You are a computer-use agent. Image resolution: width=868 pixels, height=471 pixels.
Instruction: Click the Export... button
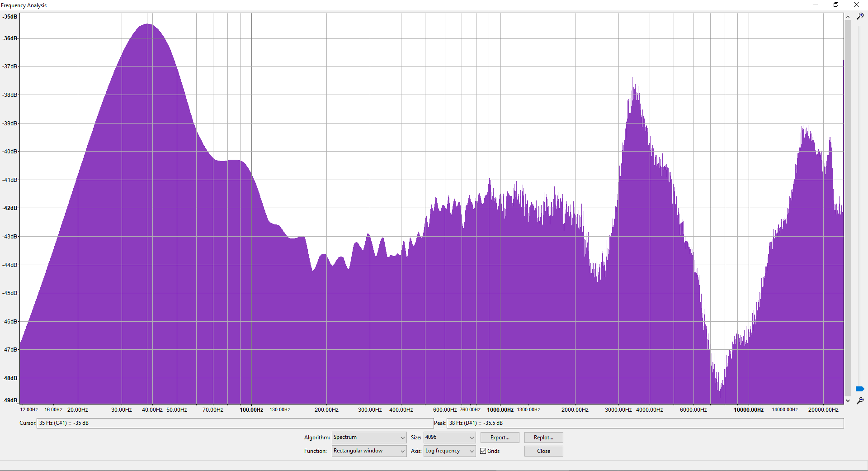[500, 438]
